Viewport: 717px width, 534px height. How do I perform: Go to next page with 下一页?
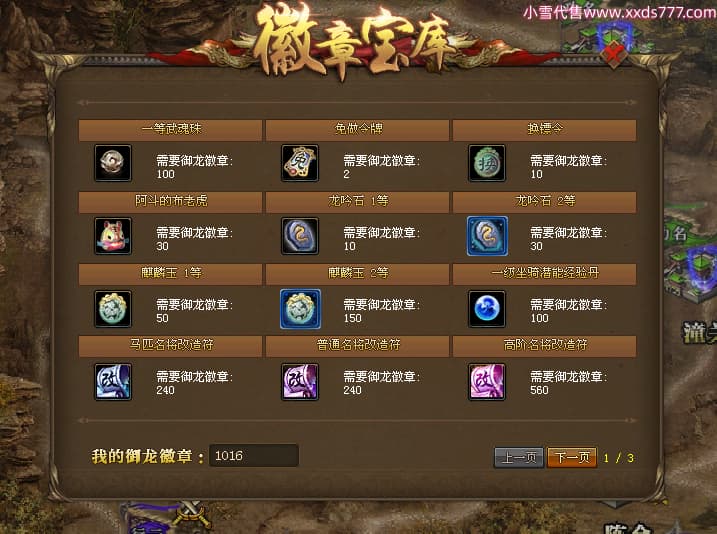pos(572,457)
